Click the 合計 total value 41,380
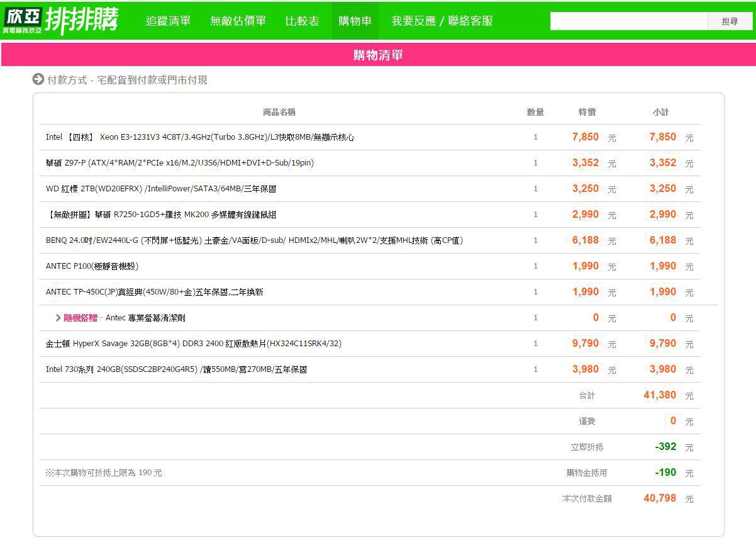This screenshot has height=540, width=756. 660,395
